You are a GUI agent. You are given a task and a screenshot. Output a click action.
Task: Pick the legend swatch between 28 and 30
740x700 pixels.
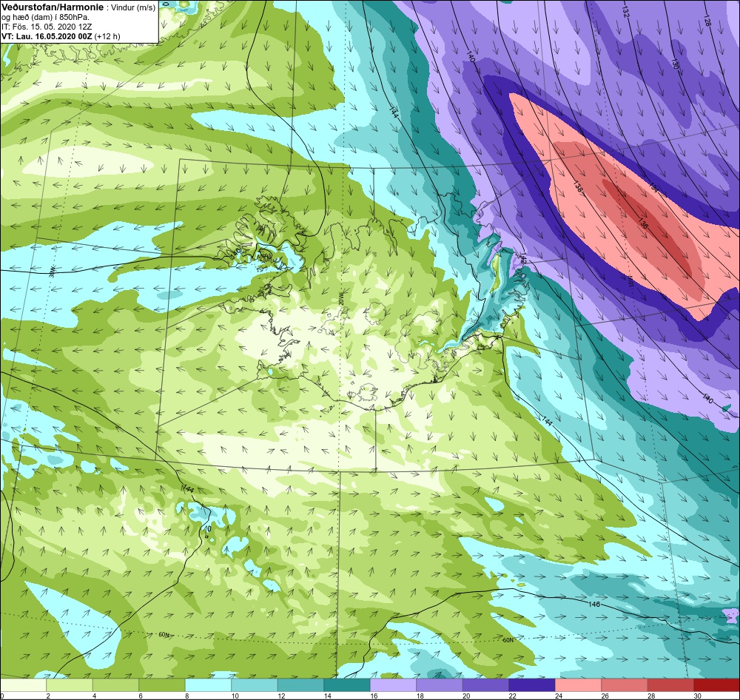(x=670, y=685)
